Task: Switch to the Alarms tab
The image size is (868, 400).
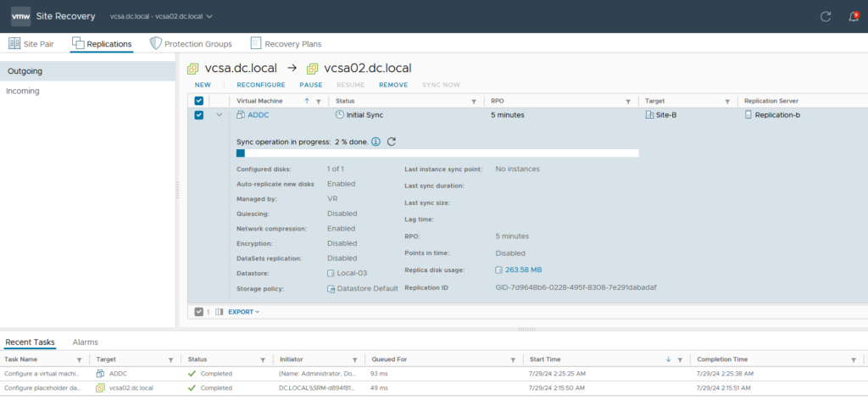Action: click(x=86, y=342)
